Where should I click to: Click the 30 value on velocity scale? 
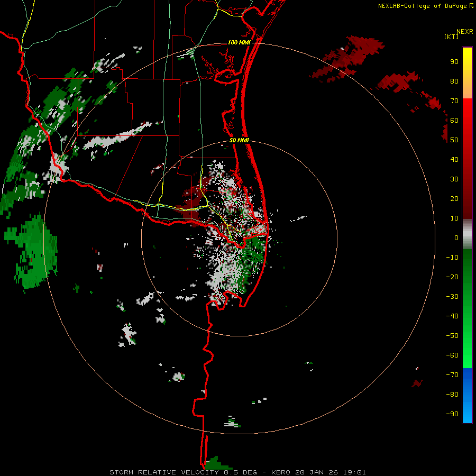tap(454, 179)
